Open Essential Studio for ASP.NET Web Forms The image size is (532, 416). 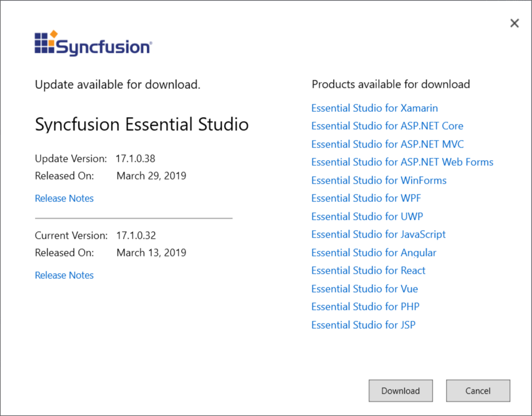(402, 162)
